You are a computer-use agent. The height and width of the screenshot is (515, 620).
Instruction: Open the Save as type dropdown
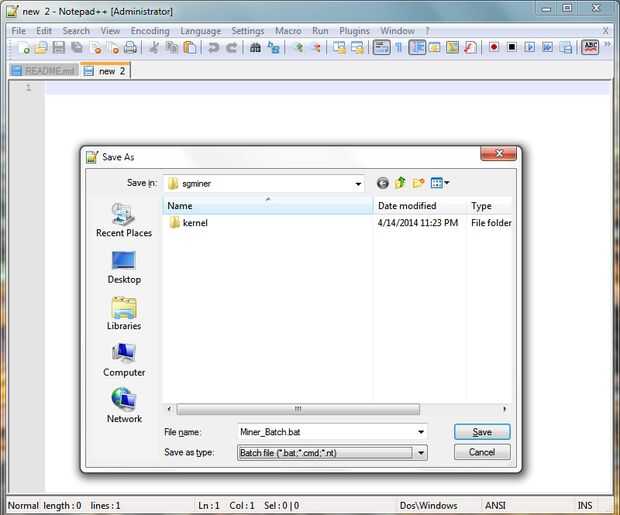(x=421, y=453)
